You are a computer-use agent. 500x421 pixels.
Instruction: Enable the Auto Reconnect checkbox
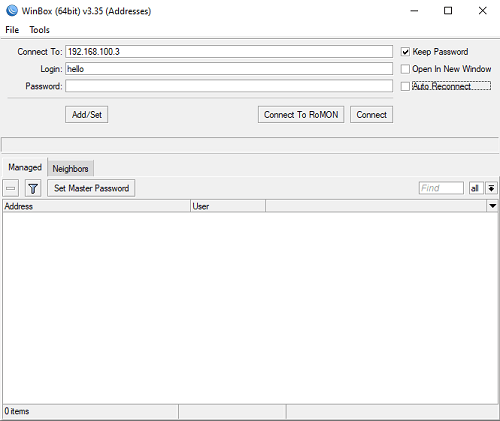point(405,87)
